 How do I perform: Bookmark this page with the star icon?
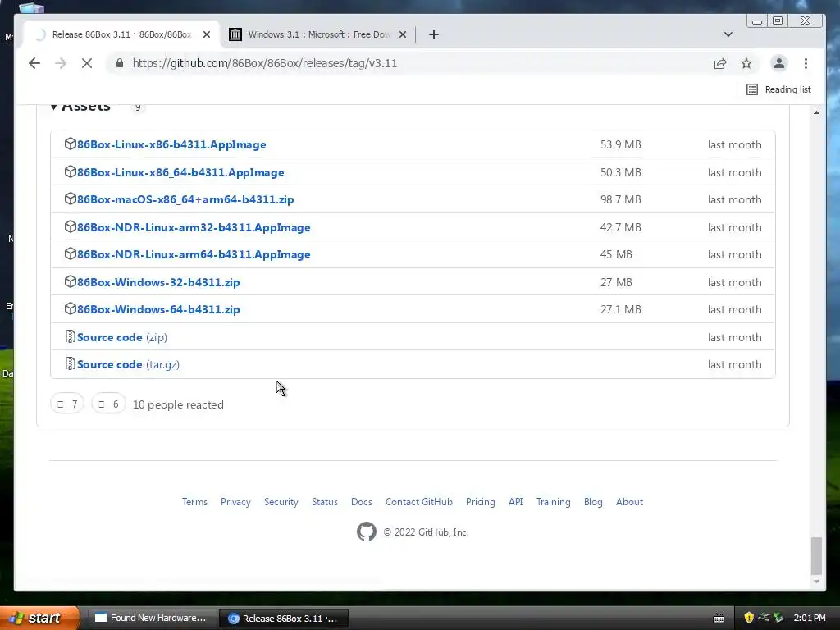point(746,63)
